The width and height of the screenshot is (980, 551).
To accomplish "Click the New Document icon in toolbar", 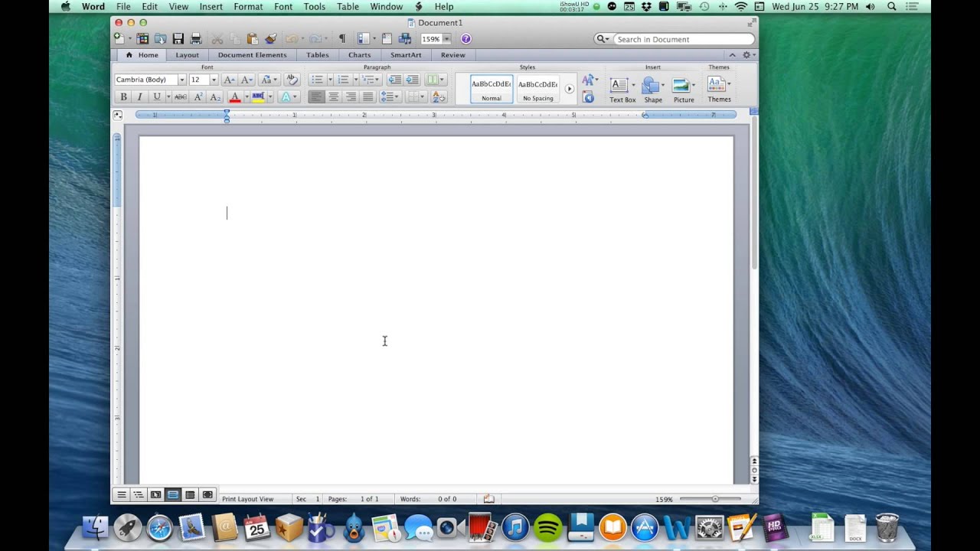I will (119, 38).
